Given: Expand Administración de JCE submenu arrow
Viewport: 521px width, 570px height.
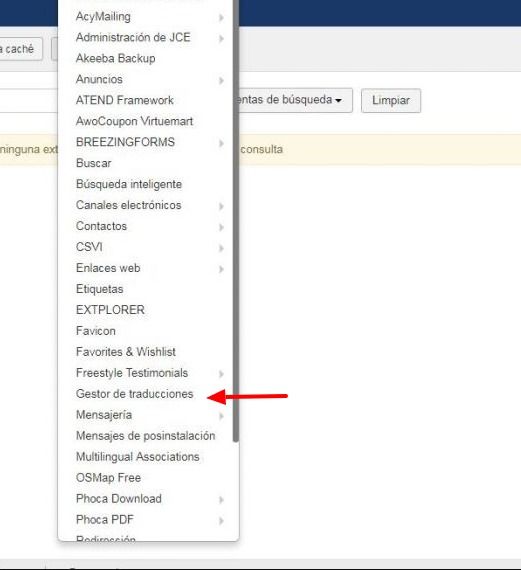Looking at the screenshot, I should [x=221, y=39].
